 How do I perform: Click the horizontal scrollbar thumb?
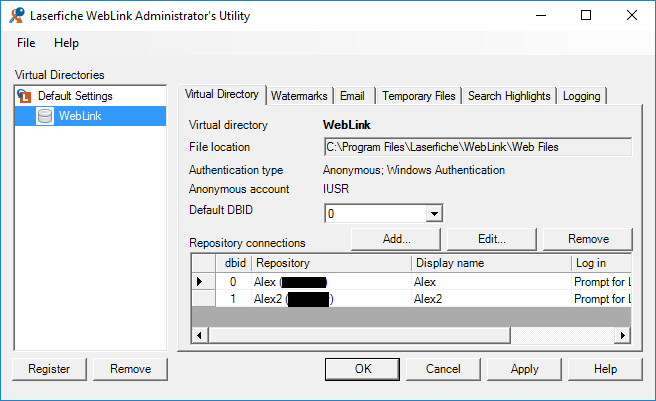click(x=359, y=335)
